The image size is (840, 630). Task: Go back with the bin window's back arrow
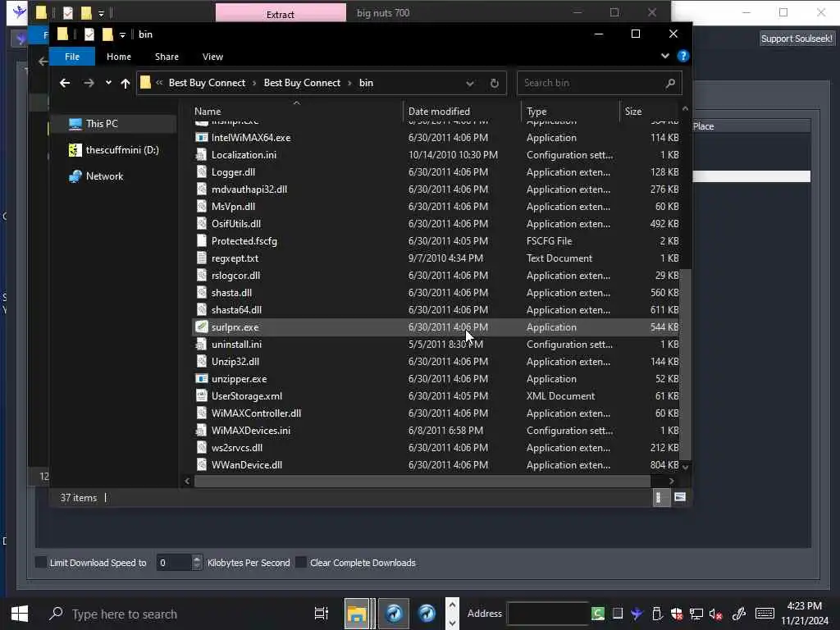coord(65,83)
